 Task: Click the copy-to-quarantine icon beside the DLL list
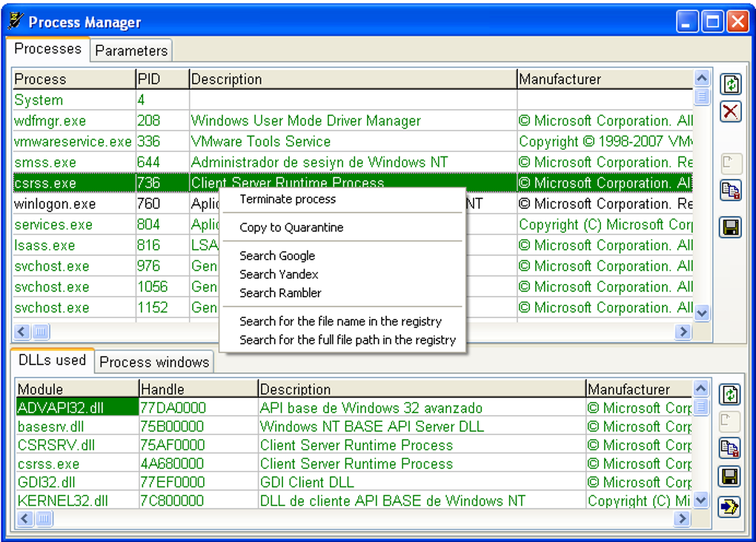click(x=729, y=449)
